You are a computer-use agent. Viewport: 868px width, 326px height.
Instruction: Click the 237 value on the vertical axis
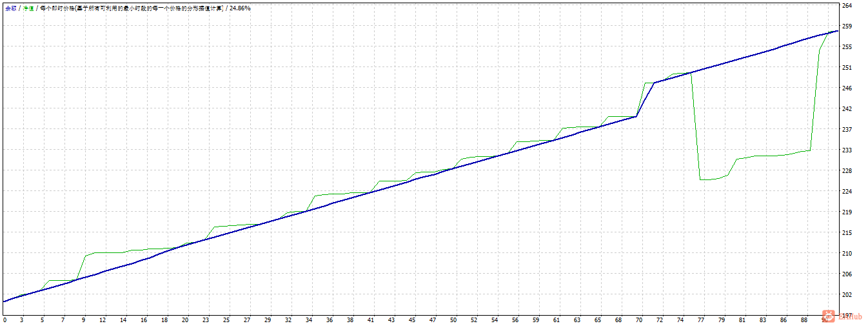click(847, 130)
